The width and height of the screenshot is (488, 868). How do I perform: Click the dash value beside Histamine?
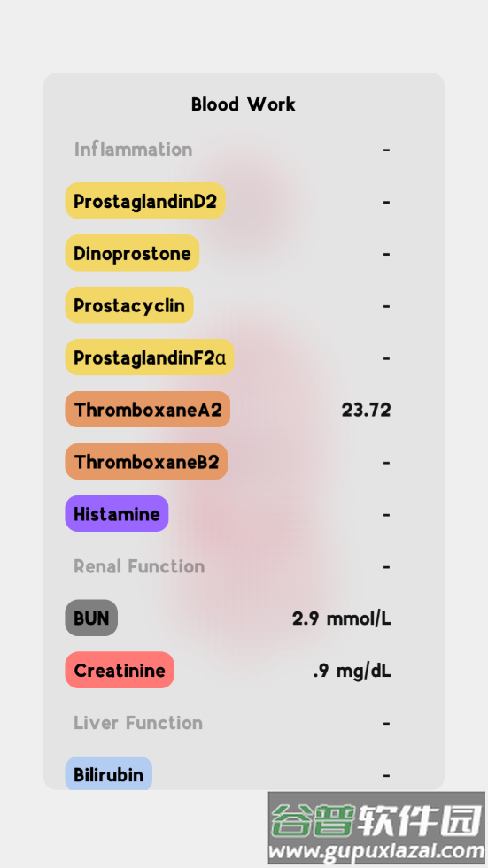coord(387,514)
